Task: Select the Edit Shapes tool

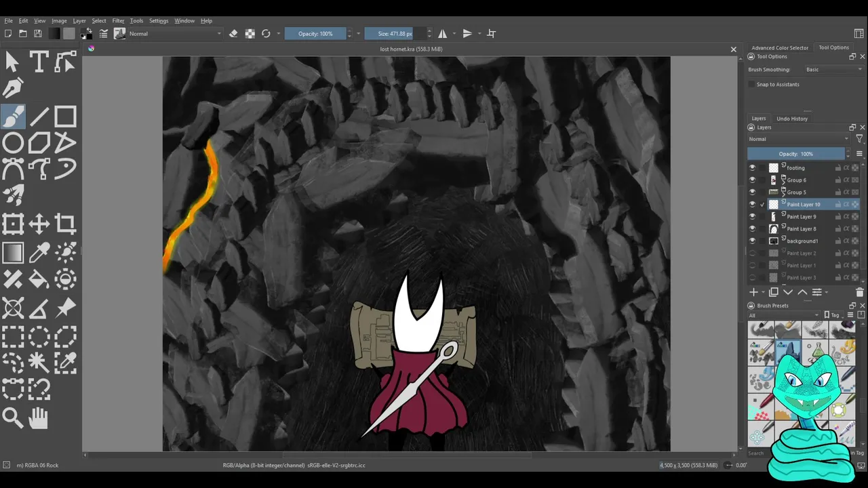Action: point(65,62)
